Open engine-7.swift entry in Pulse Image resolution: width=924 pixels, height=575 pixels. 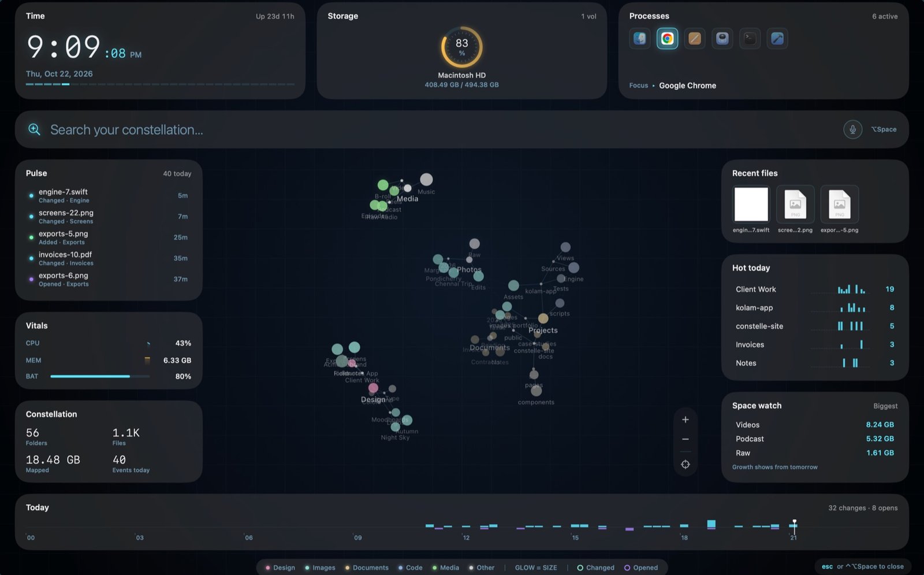109,196
